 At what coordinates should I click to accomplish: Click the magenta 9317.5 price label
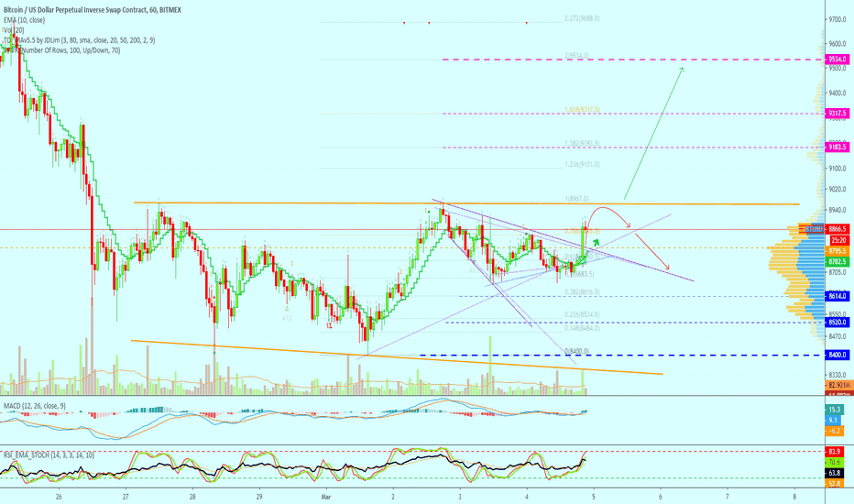(x=838, y=114)
